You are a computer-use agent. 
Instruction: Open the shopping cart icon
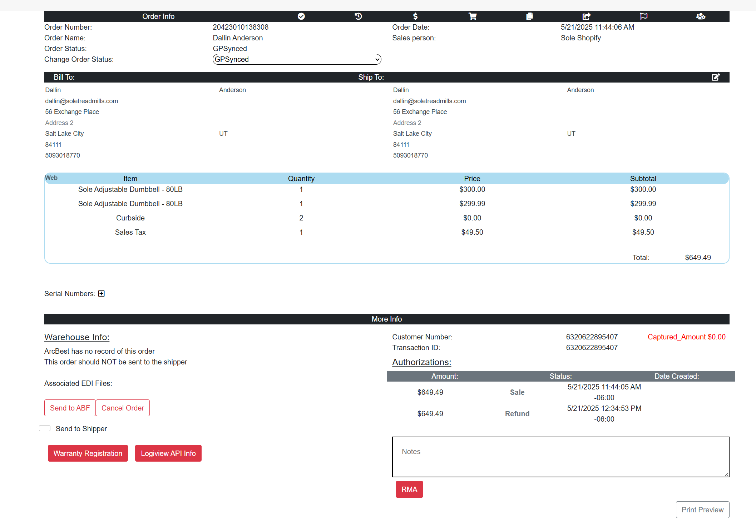(473, 16)
